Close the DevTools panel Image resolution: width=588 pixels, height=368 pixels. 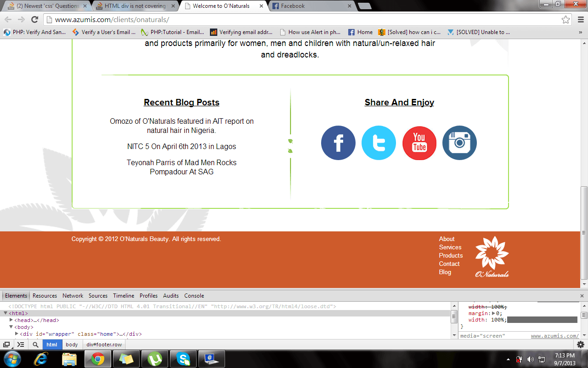click(x=582, y=296)
